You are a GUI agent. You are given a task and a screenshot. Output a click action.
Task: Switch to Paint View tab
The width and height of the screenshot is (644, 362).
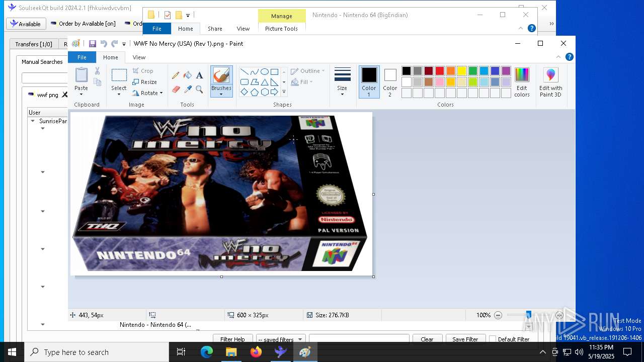(139, 57)
